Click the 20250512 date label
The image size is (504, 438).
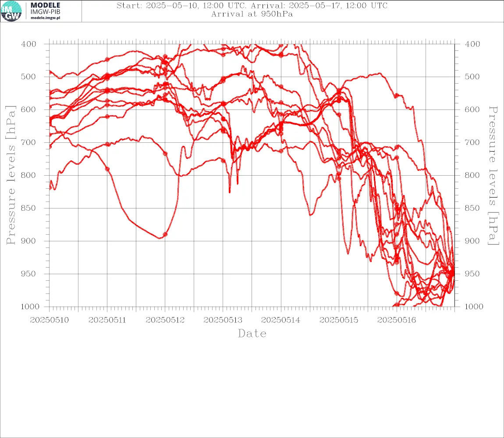(165, 320)
